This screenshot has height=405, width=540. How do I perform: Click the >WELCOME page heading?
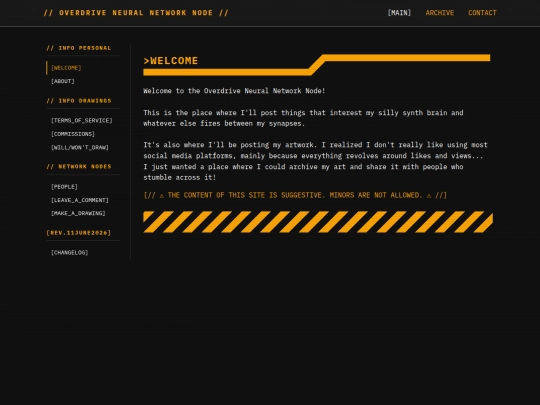coord(171,61)
